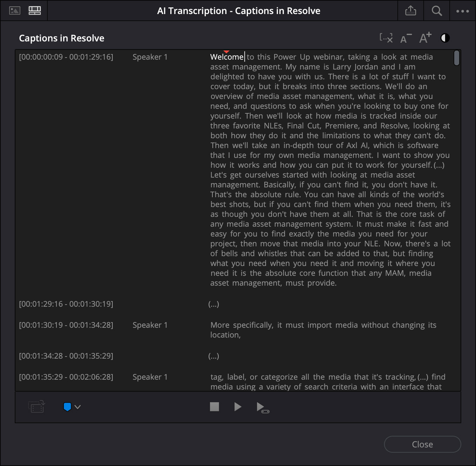Select timecode 00:01:30:19 - 00:01:34:28
The height and width of the screenshot is (466, 476).
click(66, 325)
